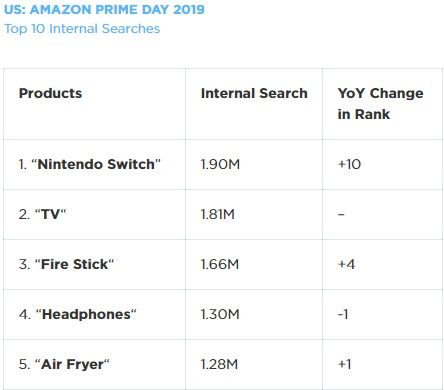Click the 'Products' column header

(50, 93)
